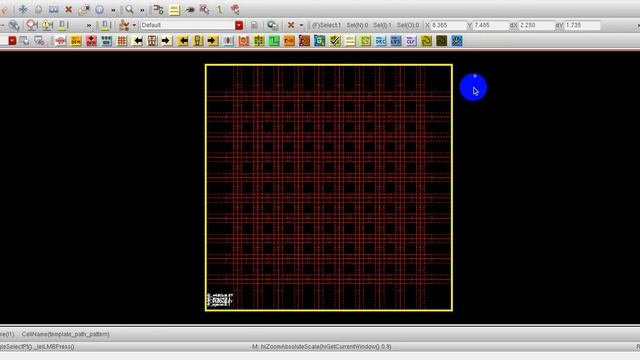
Task: Expand top toolbar overflow chevron after info icon
Action: coord(113,9)
